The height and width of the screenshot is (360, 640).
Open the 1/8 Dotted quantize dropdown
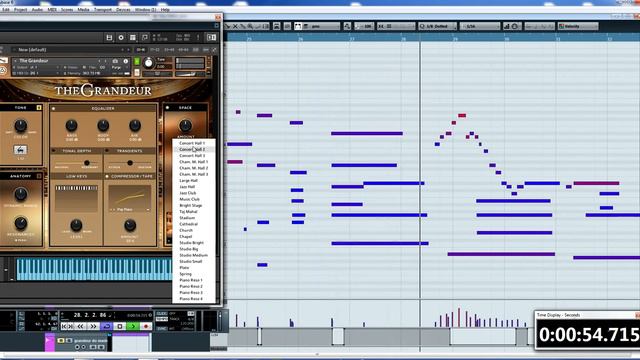(x=437, y=26)
